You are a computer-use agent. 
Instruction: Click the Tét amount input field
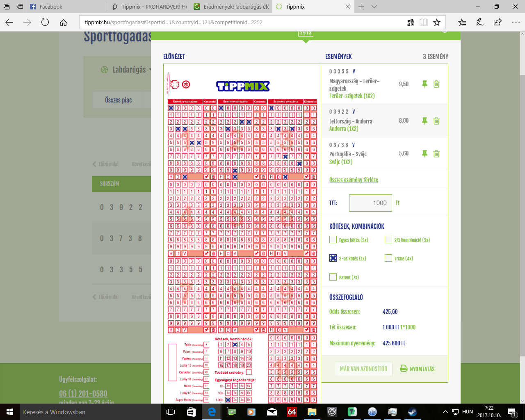[370, 203]
